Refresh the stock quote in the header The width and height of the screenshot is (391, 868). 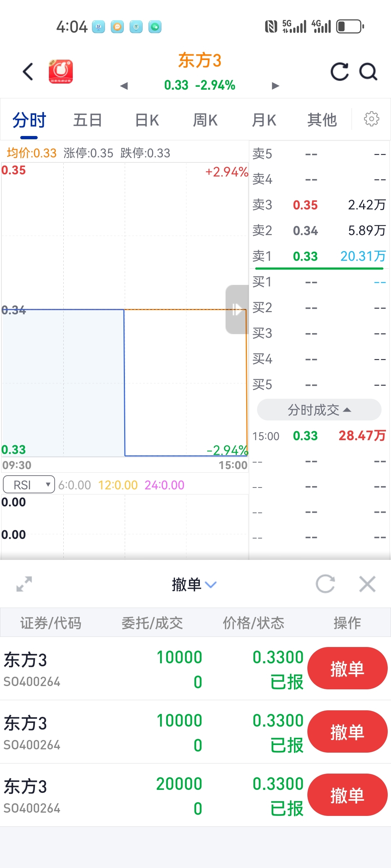339,72
